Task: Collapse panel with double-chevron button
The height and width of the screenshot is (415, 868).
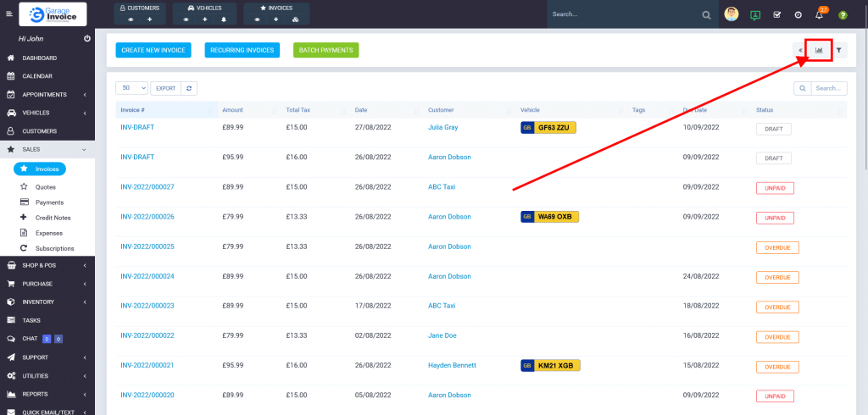Action: [x=800, y=50]
